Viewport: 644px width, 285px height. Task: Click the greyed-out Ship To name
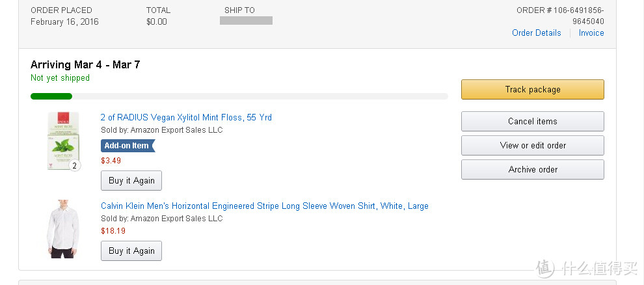[246, 21]
